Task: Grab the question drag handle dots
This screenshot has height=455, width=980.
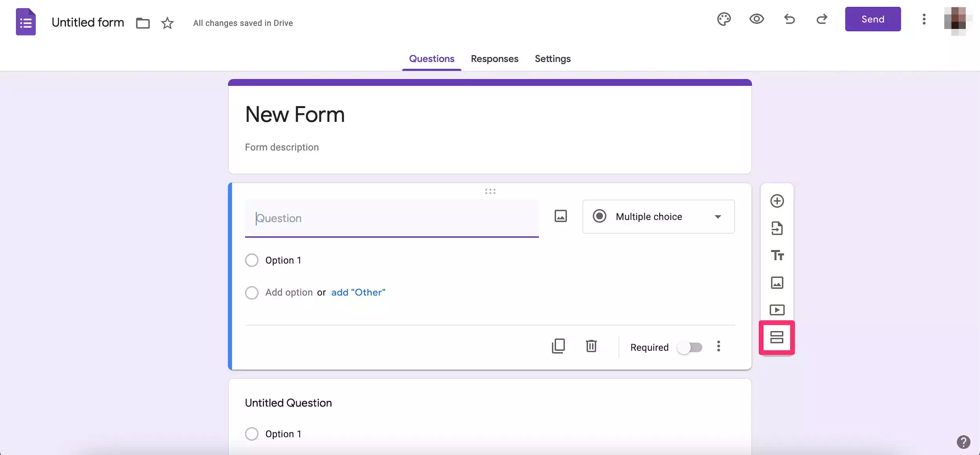Action: (490, 191)
